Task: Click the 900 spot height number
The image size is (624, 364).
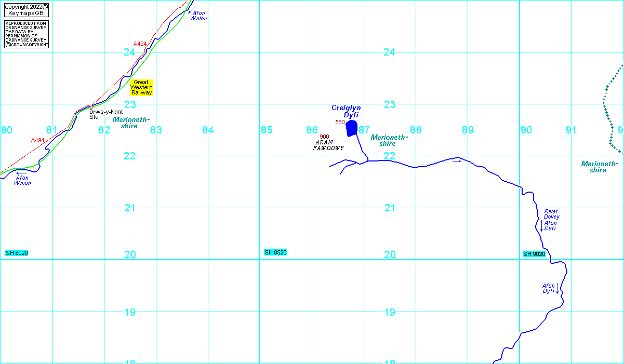Action: (x=324, y=137)
